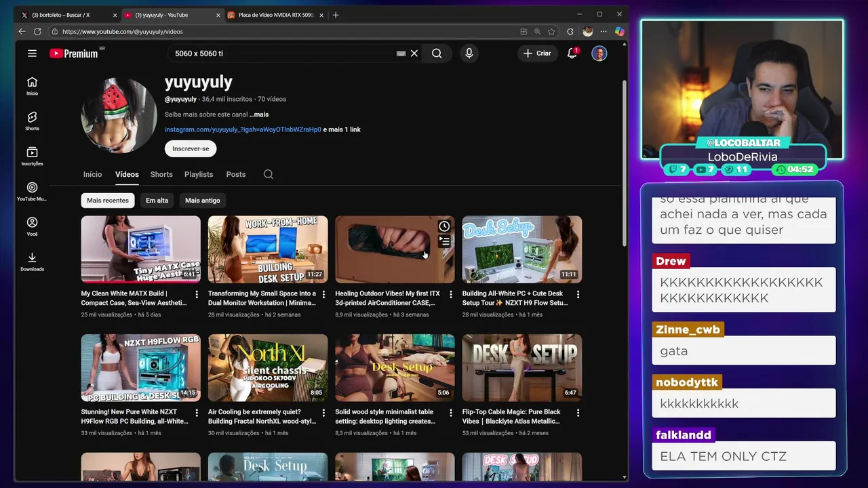The image size is (868, 488).
Task: Add Healing Outdoor Vibes video to Watch Later
Action: (444, 226)
